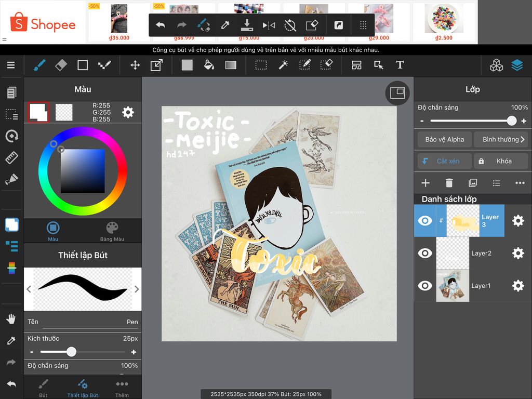Click the export arrow icon in the floating toolbar
The height and width of the screenshot is (399, 532).
point(339,25)
